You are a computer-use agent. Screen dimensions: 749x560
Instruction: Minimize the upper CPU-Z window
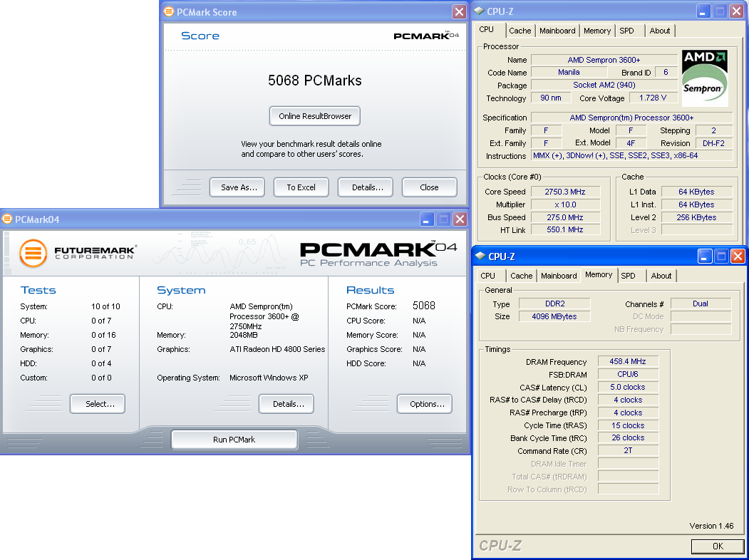tap(703, 11)
